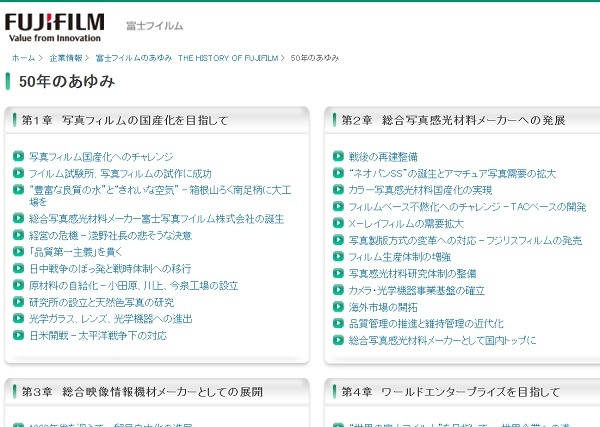Open 写真フィルム国産化へのチャレンジ link
The height and width of the screenshot is (427, 600).
coord(101,156)
